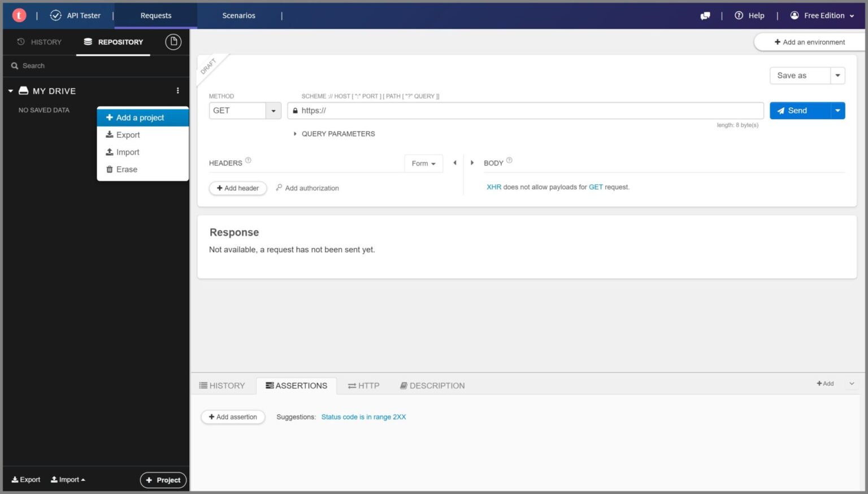
Task: Collapse Headers using the left arrow icon
Action: pyautogui.click(x=455, y=163)
